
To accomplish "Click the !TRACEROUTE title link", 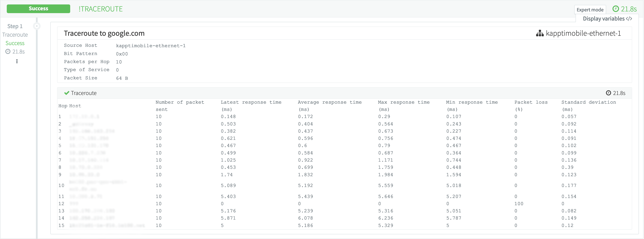I will (x=100, y=9).
